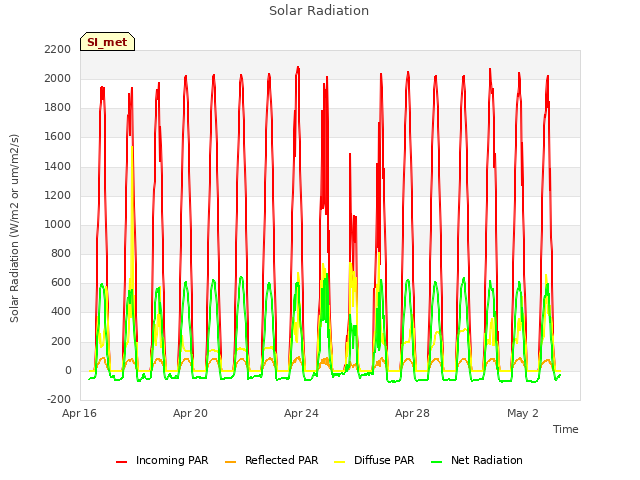Click the -200 y-axis tick label
This screenshot has height=480, width=640.
(59, 399)
